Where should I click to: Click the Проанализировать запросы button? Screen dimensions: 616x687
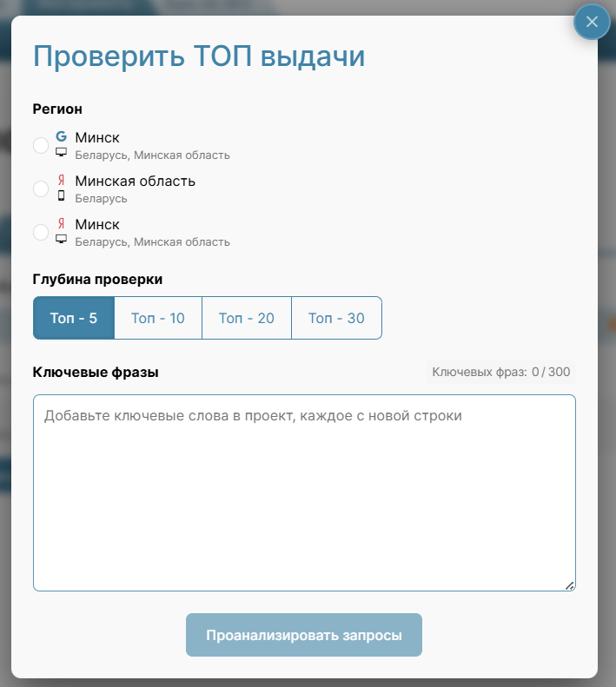coord(304,635)
